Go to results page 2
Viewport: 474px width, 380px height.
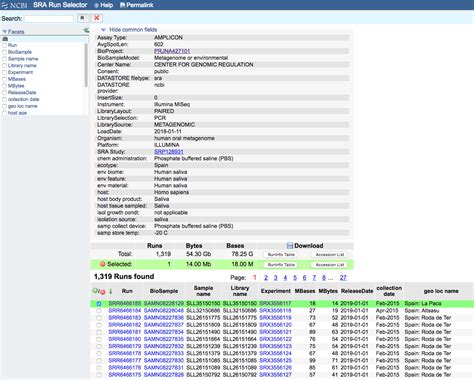tap(266, 278)
